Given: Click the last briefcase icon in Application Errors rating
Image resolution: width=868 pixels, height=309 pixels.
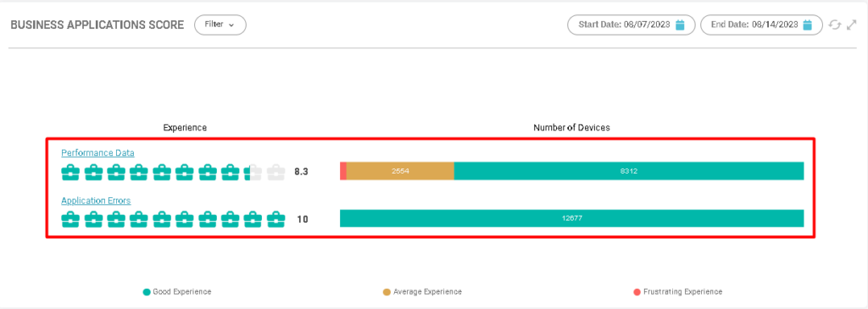Looking at the screenshot, I should click(x=275, y=219).
